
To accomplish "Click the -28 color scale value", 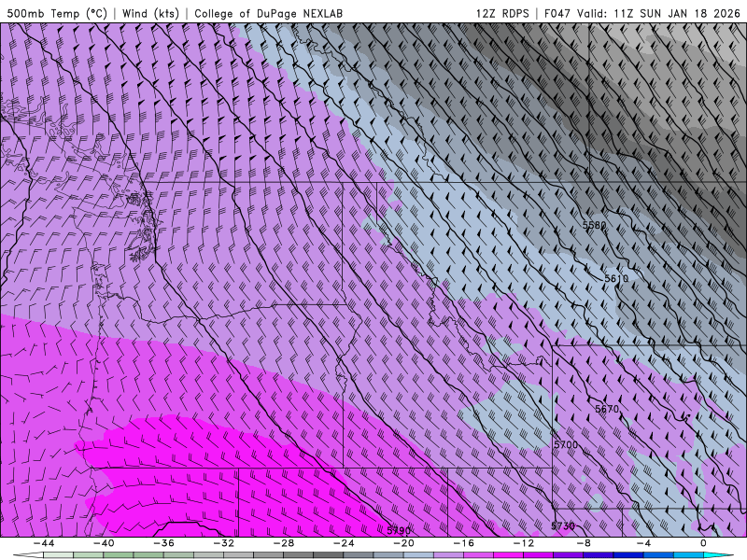I will click(x=284, y=543).
